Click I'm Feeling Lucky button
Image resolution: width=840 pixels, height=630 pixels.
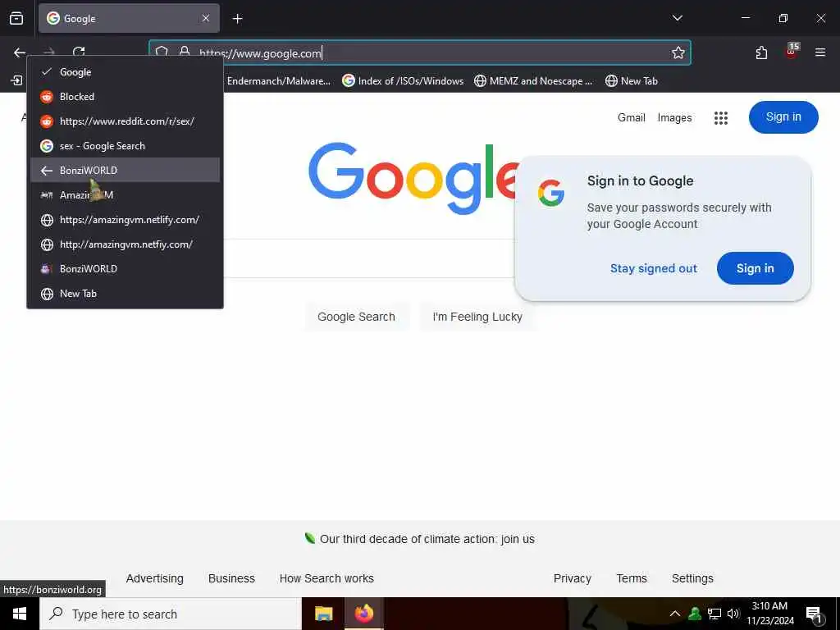[x=477, y=317]
